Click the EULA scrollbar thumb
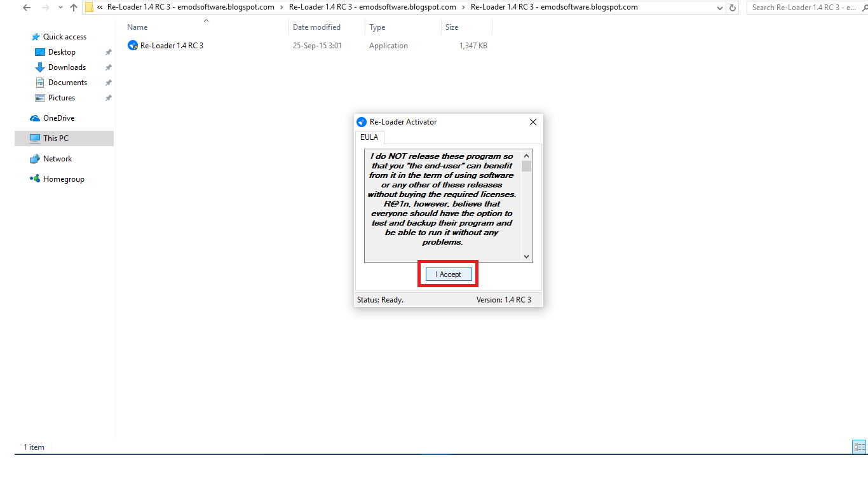868x488 pixels. [x=526, y=166]
